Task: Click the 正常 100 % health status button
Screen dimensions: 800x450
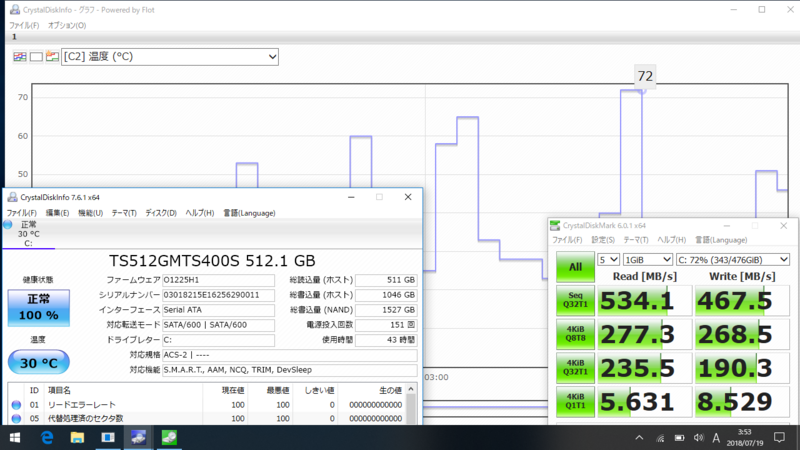Action: pos(39,308)
